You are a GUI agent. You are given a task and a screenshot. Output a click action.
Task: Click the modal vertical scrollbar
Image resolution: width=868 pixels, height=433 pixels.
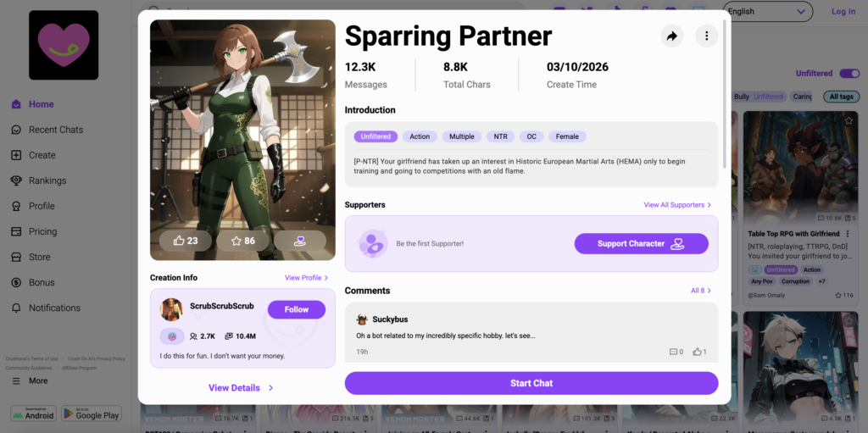pyautogui.click(x=725, y=94)
